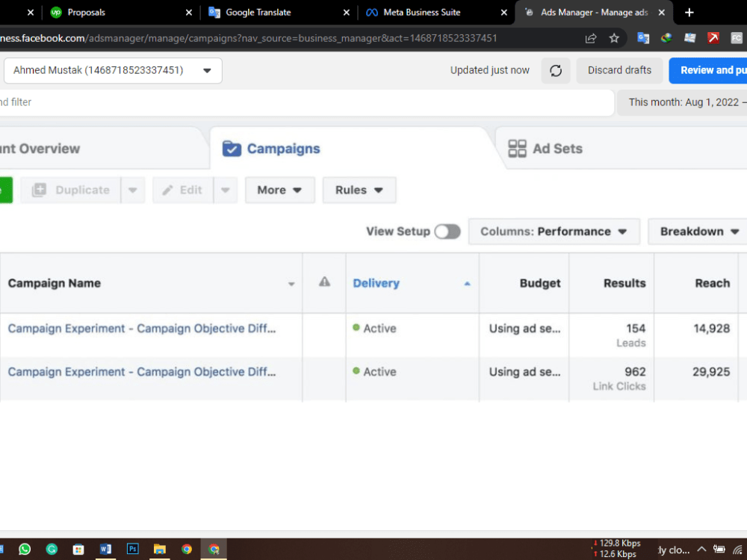747x560 pixels.
Task: Show hidden system tray icons
Action: click(x=701, y=550)
